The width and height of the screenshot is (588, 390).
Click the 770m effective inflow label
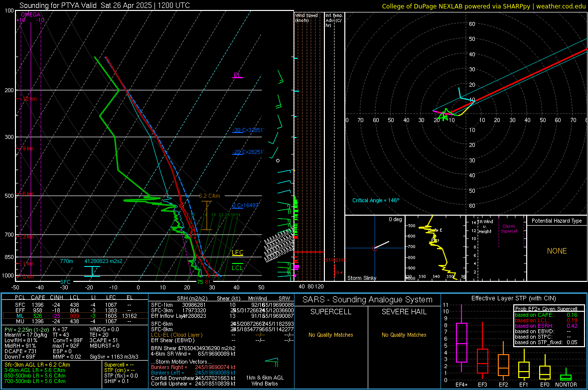(x=66, y=261)
